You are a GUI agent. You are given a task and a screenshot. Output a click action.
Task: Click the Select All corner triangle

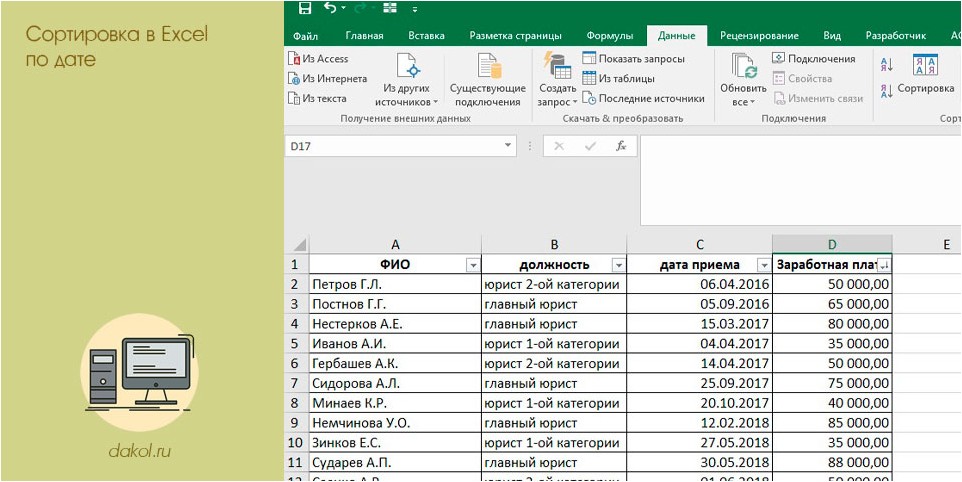pyautogui.click(x=299, y=245)
